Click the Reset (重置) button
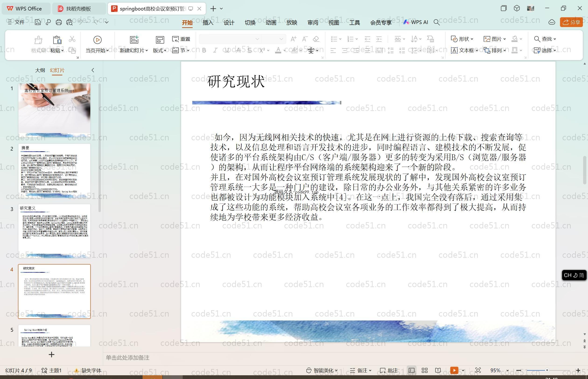 181,39
